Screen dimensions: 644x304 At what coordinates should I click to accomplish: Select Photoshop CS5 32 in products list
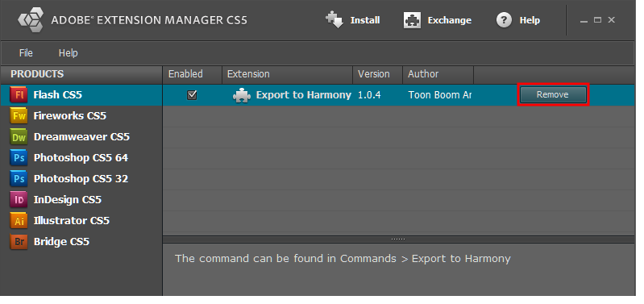[81, 179]
